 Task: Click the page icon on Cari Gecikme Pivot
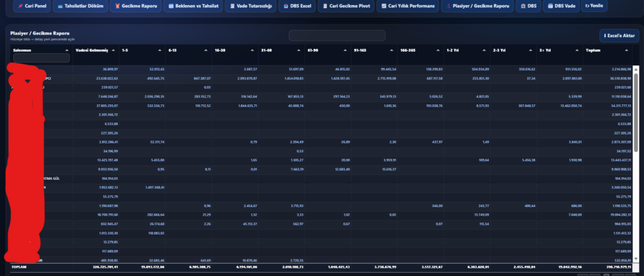pyautogui.click(x=325, y=6)
